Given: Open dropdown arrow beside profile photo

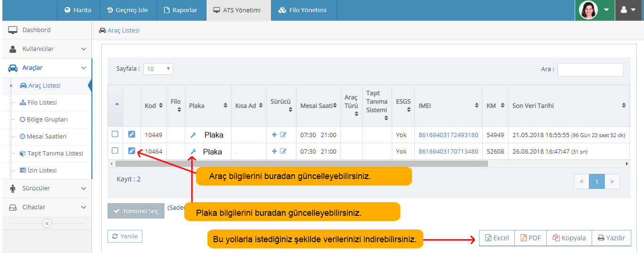Looking at the screenshot, I should [606, 10].
